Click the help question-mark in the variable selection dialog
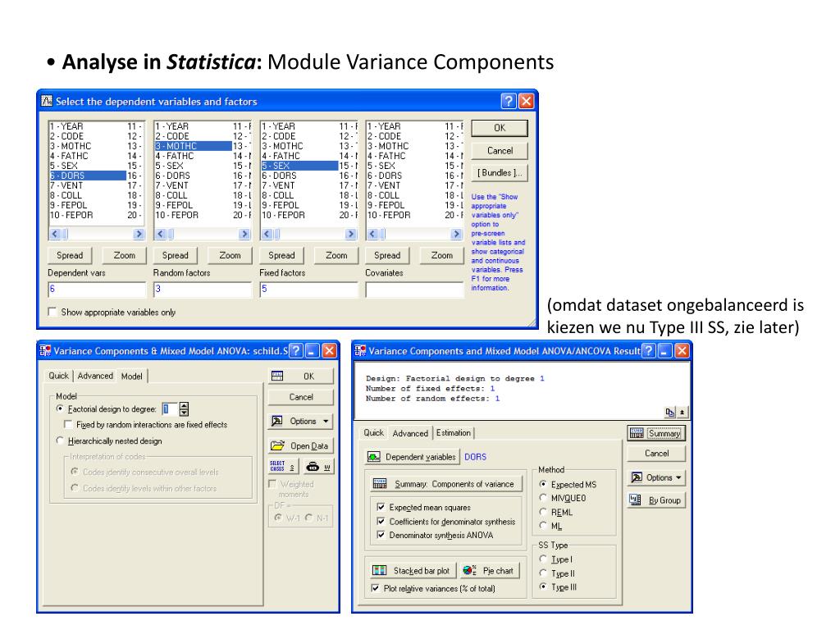This screenshot has width=840, height=630. pyautogui.click(x=509, y=101)
